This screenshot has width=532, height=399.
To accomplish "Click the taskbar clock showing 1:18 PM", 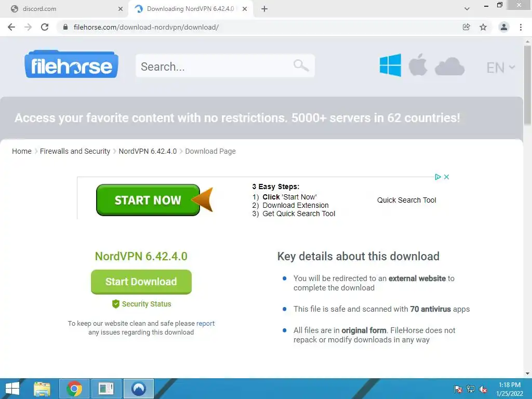I will [510, 389].
